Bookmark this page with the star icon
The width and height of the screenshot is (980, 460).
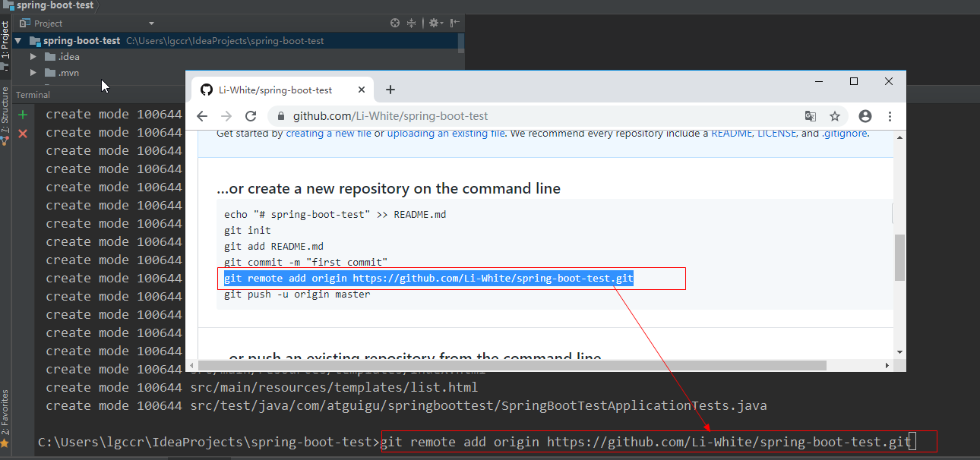click(x=835, y=116)
